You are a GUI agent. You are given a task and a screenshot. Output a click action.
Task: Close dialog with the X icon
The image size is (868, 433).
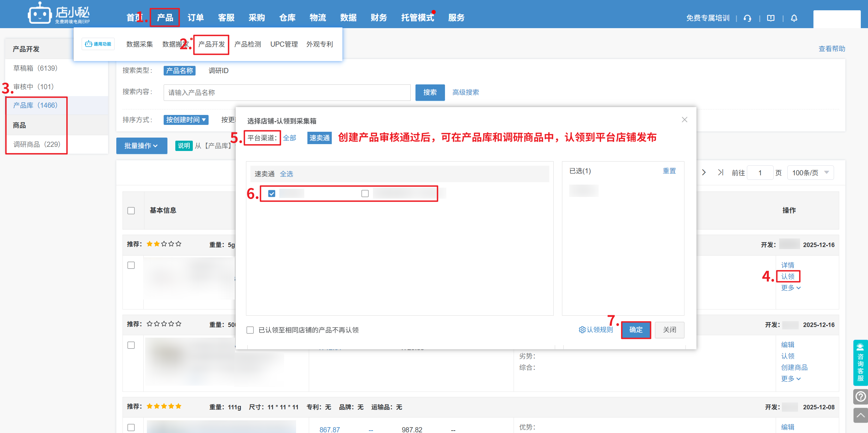(x=684, y=120)
